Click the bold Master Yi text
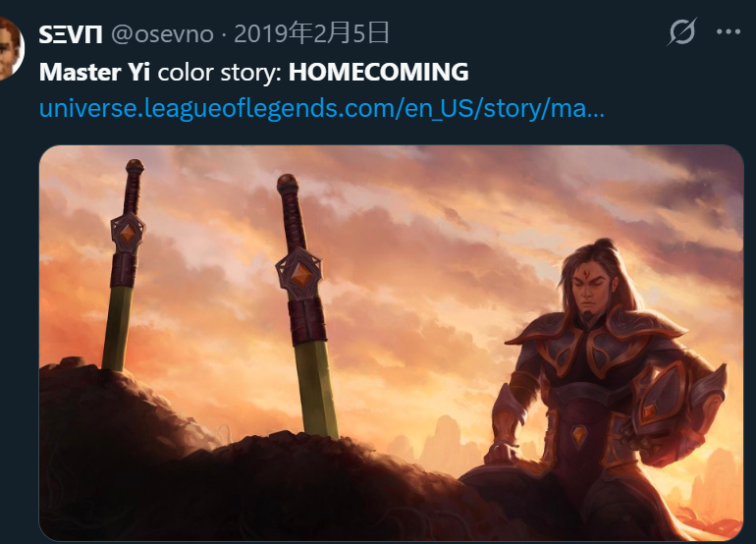756x544 pixels. click(94, 73)
